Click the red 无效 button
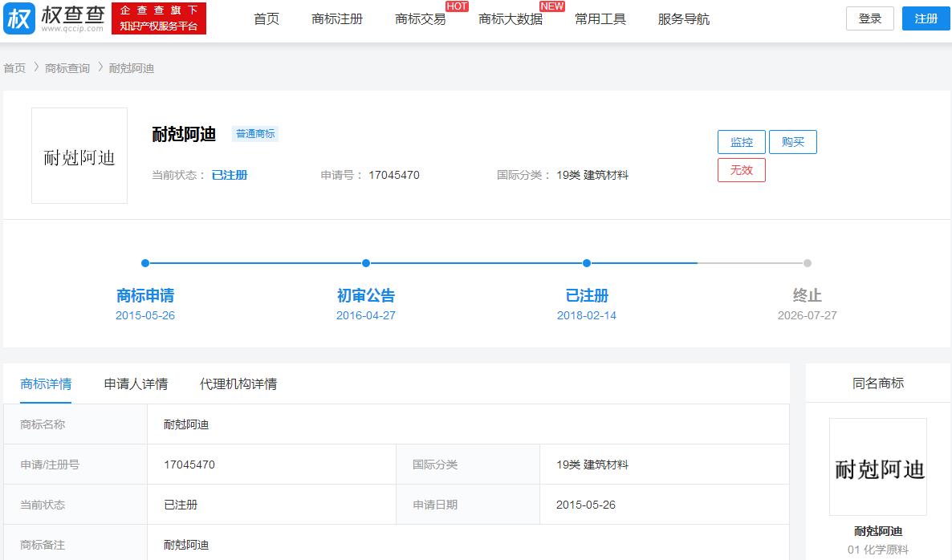 point(741,169)
